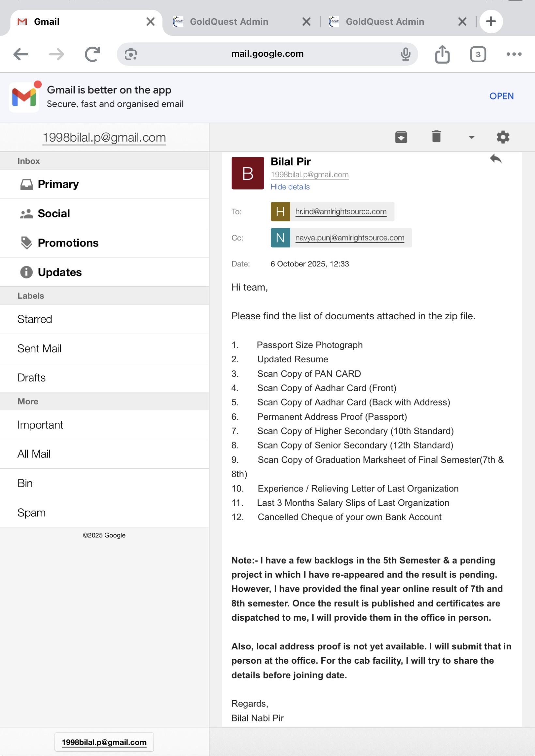This screenshot has width=535, height=756.
Task: Tap the microphone in address bar
Action: [405, 54]
